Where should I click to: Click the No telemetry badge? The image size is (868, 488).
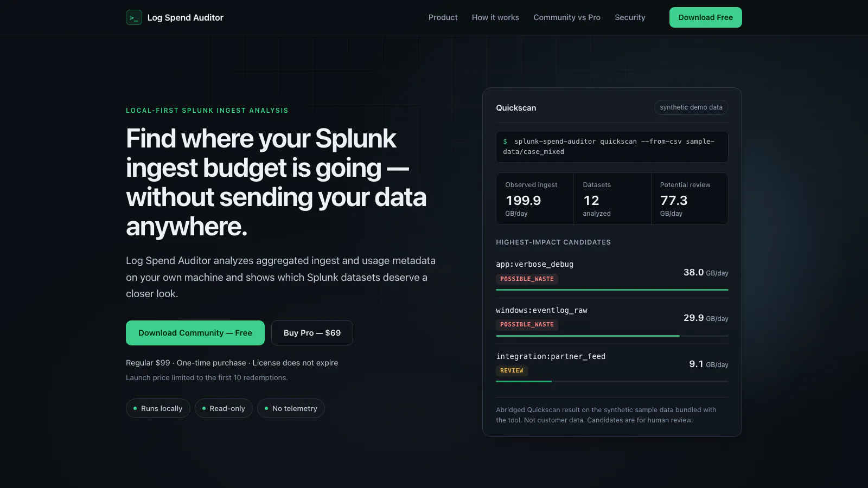[291, 408]
